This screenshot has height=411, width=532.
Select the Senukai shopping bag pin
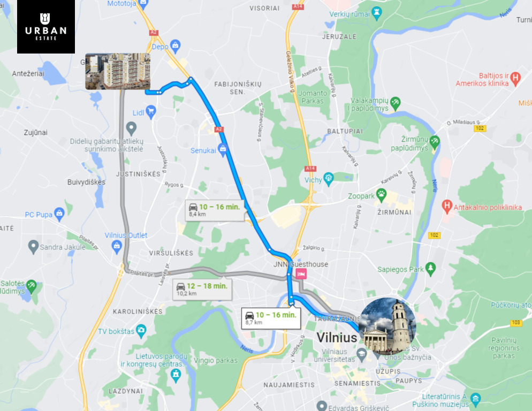[223, 149]
